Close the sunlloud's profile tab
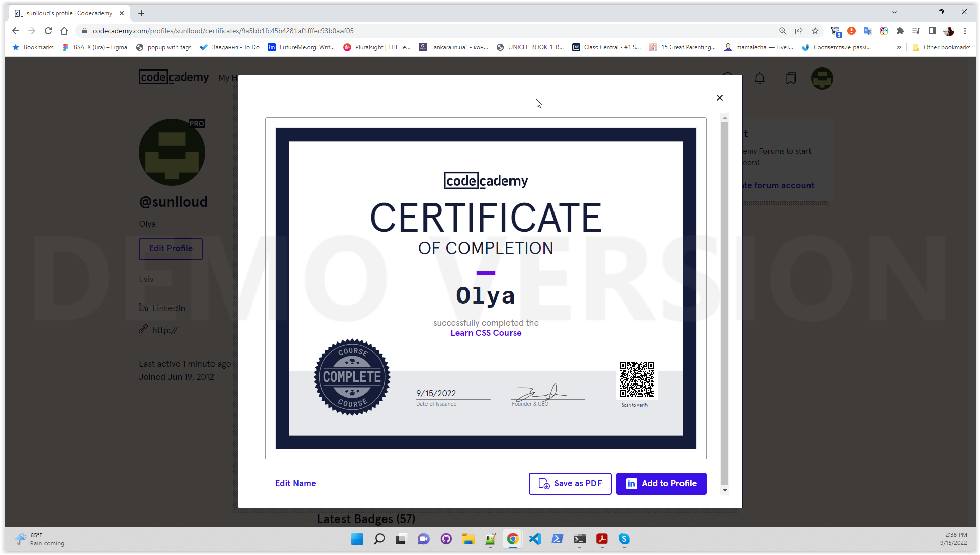Screen dimensions: 980x555 click(122, 13)
